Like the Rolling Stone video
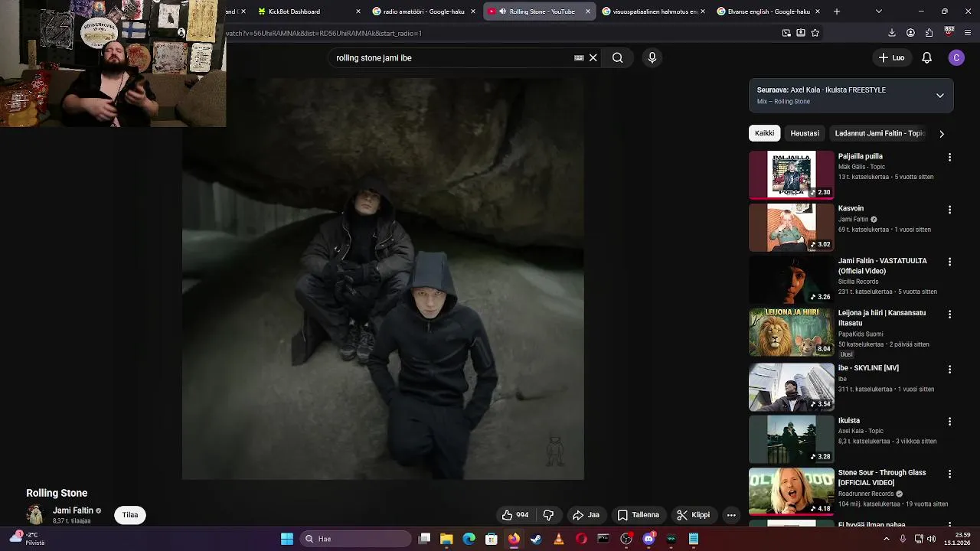 pyautogui.click(x=514, y=515)
